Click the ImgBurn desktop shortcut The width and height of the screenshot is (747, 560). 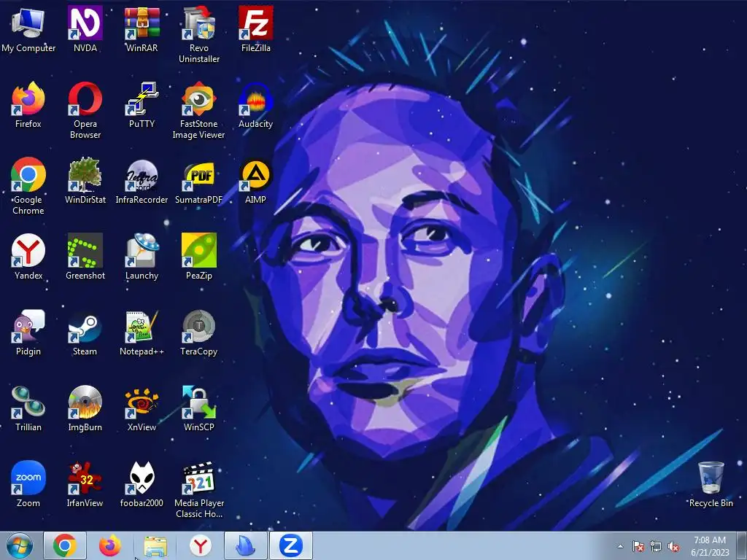click(x=85, y=402)
